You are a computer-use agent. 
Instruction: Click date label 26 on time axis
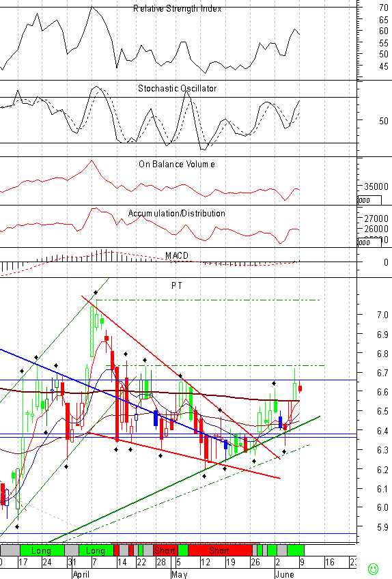(255, 563)
